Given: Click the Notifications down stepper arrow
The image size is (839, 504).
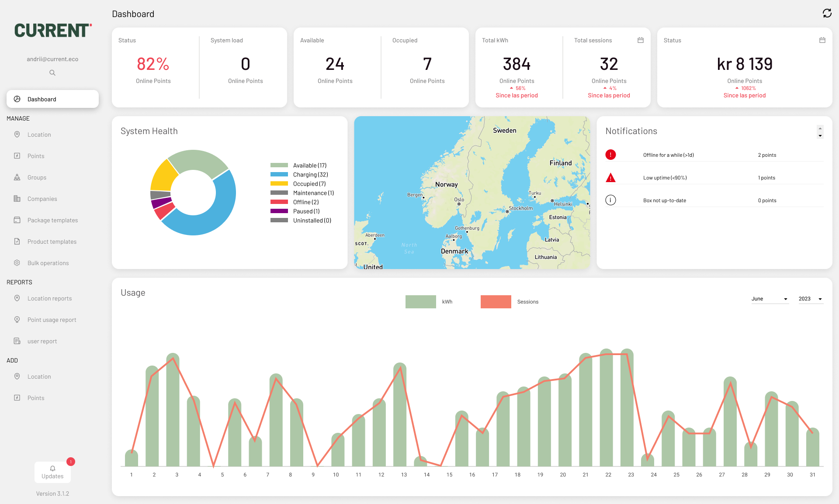Looking at the screenshot, I should pyautogui.click(x=820, y=136).
